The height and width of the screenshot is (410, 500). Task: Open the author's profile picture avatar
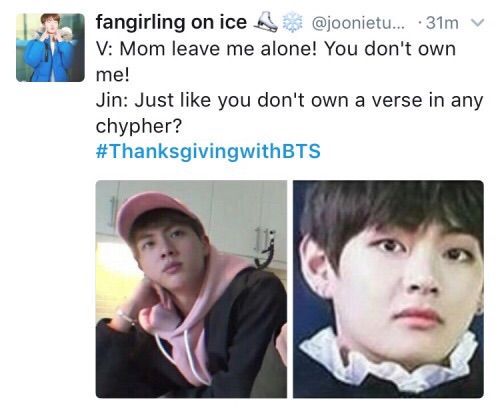50,48
